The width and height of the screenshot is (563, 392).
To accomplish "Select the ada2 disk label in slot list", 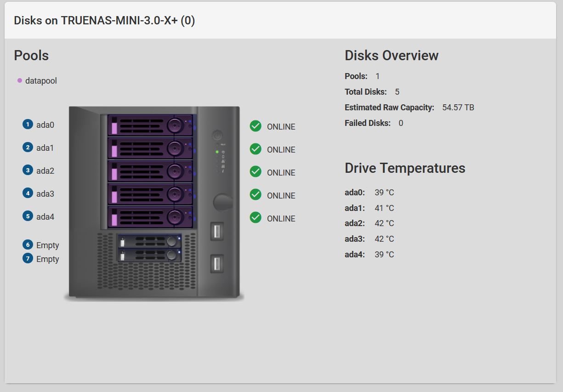I will (x=45, y=171).
